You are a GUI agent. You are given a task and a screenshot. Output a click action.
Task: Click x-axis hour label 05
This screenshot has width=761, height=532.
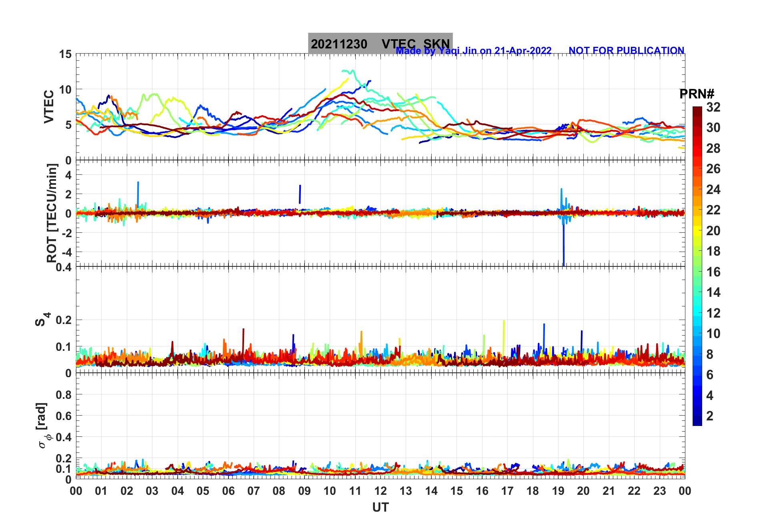tap(203, 491)
